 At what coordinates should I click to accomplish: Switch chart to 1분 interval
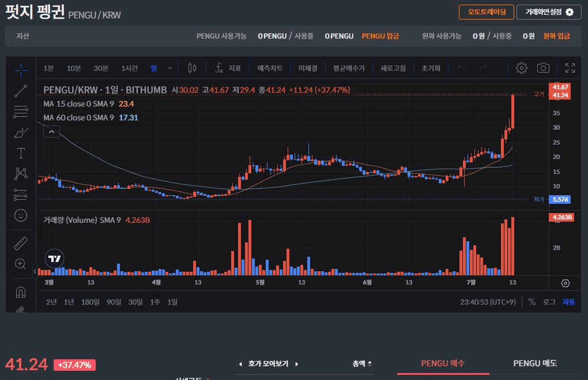[x=48, y=68]
